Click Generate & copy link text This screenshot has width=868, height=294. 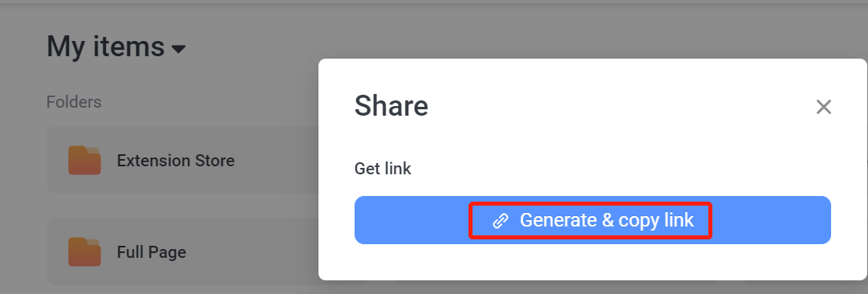click(x=606, y=220)
